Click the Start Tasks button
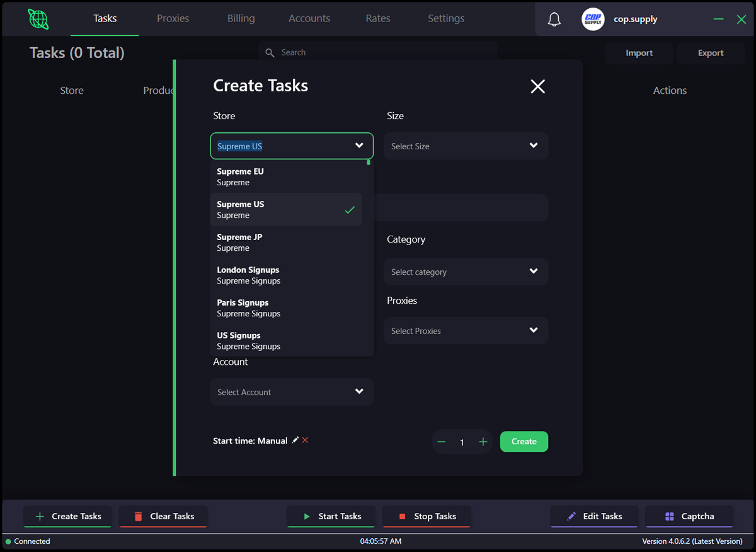The height and width of the screenshot is (552, 756). tap(331, 516)
